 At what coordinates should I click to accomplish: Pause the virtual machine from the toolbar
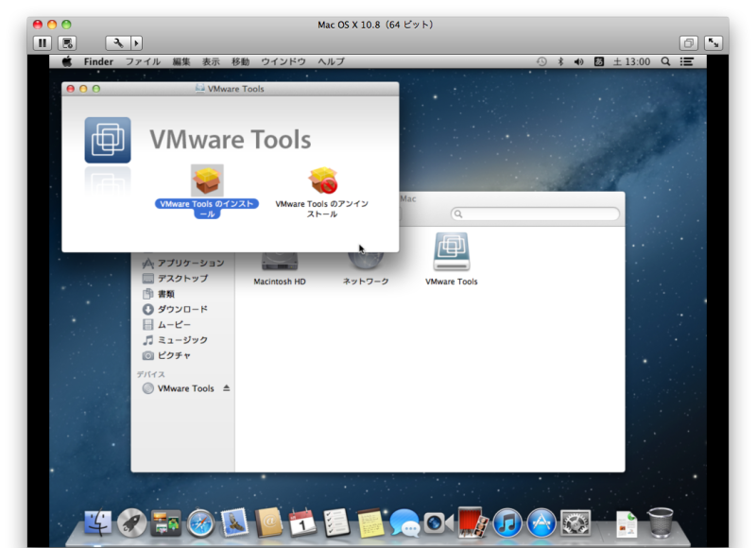[x=43, y=43]
